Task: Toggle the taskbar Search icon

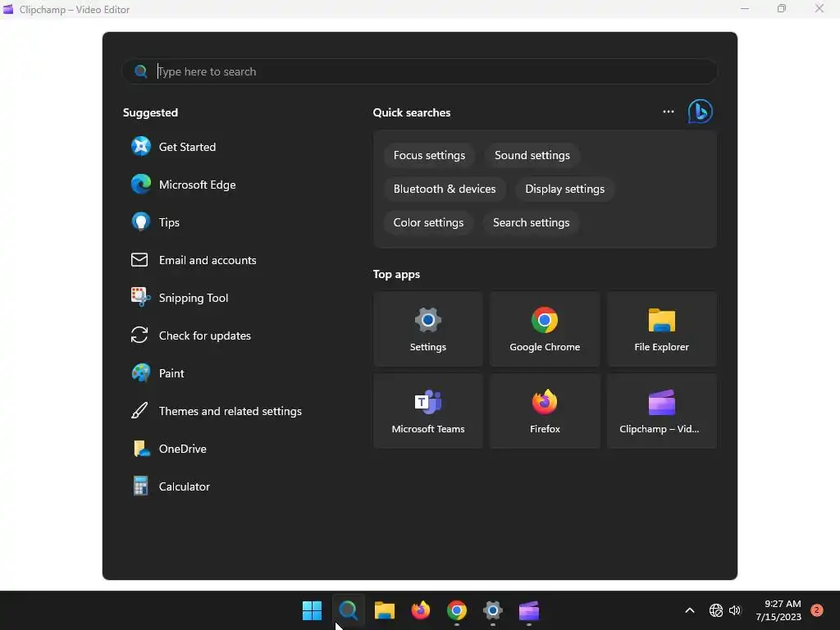Action: tap(348, 610)
